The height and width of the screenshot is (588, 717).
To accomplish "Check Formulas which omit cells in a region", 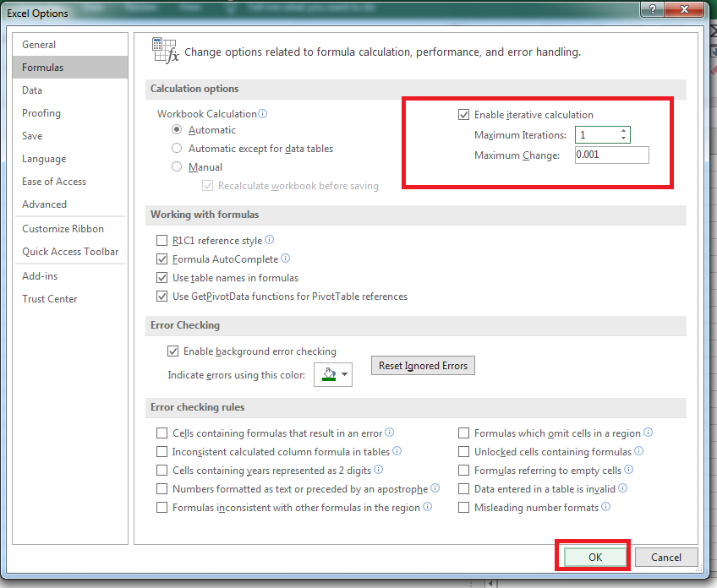I will coord(463,433).
